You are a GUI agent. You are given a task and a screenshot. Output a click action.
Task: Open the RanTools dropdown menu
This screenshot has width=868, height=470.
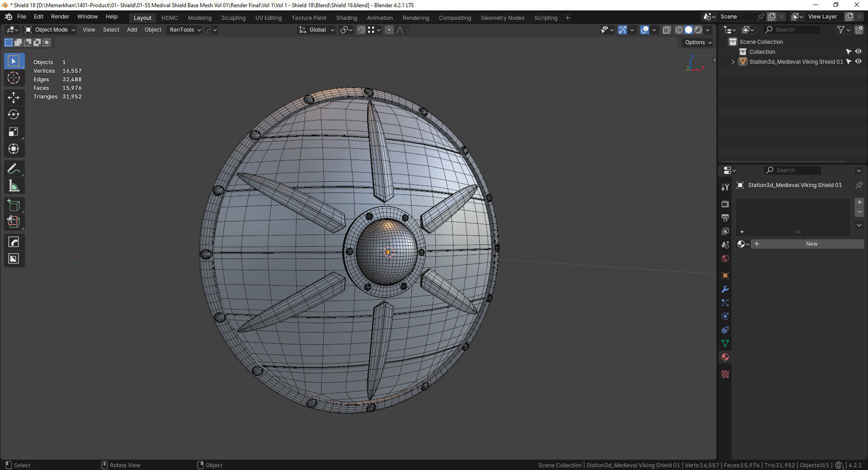[185, 30]
